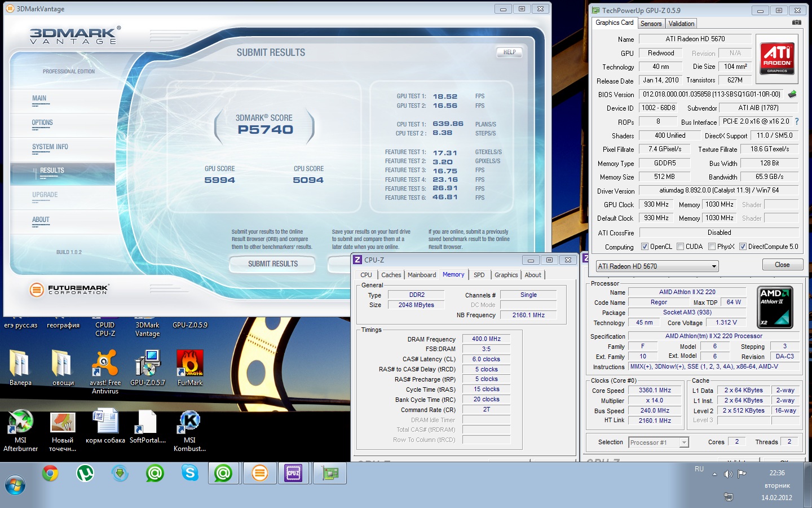
Task: Switch to 3DMark Vantage taskbar button
Action: pos(259,473)
